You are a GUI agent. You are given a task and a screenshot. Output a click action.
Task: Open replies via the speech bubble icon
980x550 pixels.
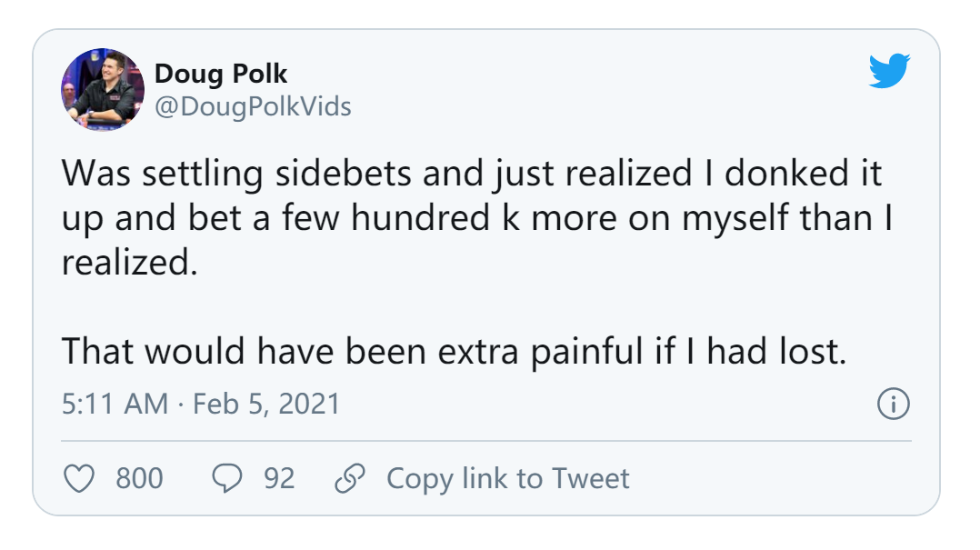(225, 478)
